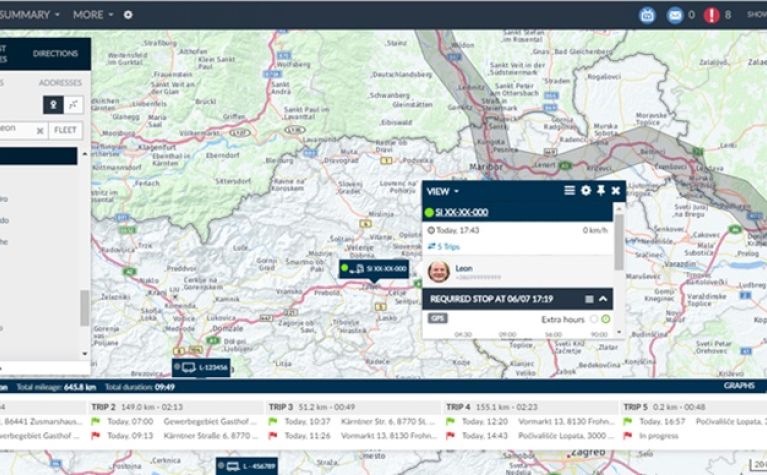Select the ADDRESSES tab
Image resolution: width=767 pixels, height=475 pixels.
(60, 83)
